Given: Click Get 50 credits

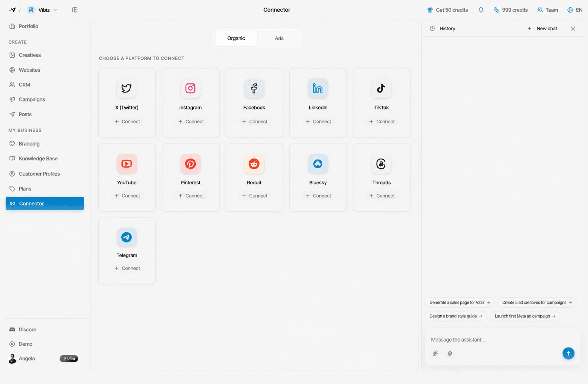Looking at the screenshot, I should click(x=447, y=10).
